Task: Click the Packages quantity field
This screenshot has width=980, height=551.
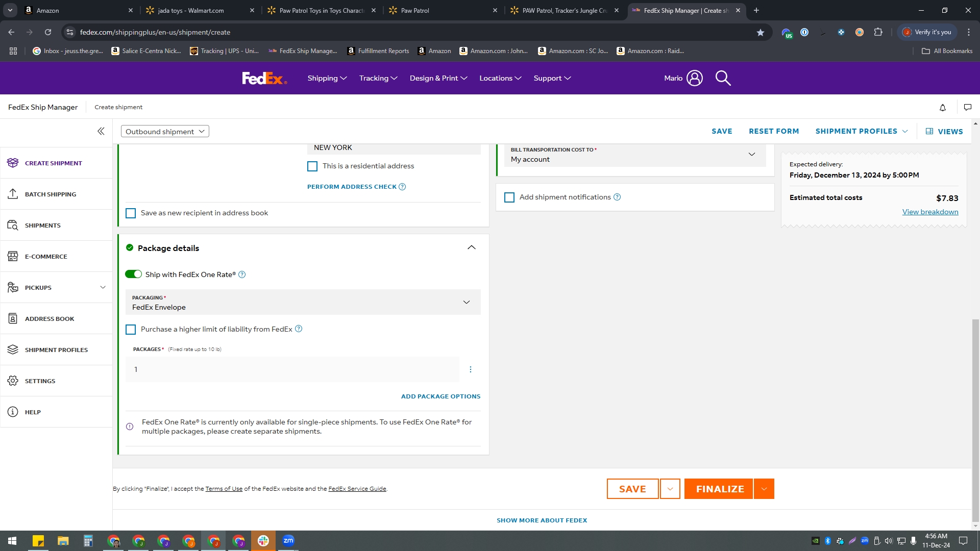Action: tap(292, 369)
